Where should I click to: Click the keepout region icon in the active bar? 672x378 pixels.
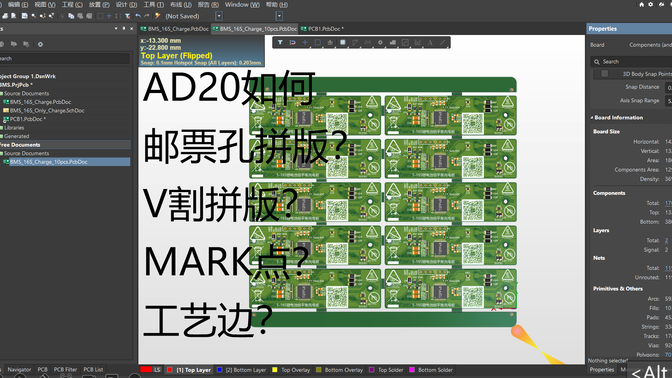click(405, 42)
